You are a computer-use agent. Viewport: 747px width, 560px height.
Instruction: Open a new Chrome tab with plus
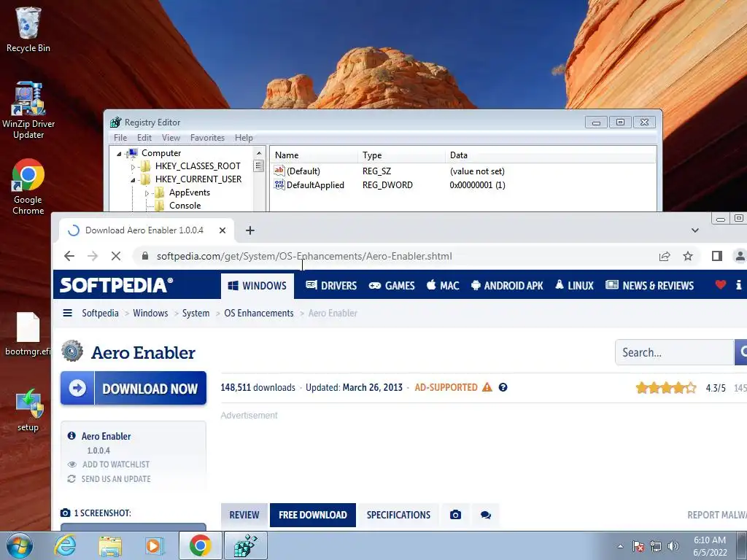(x=250, y=230)
